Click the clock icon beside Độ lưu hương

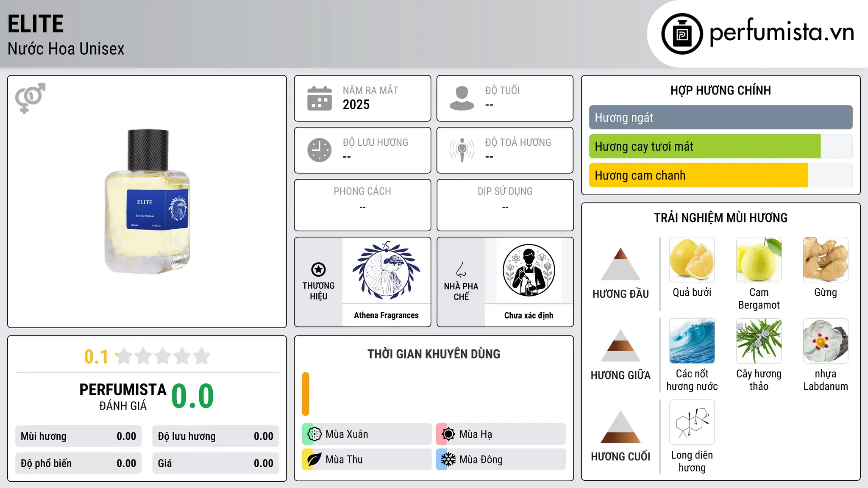320,150
